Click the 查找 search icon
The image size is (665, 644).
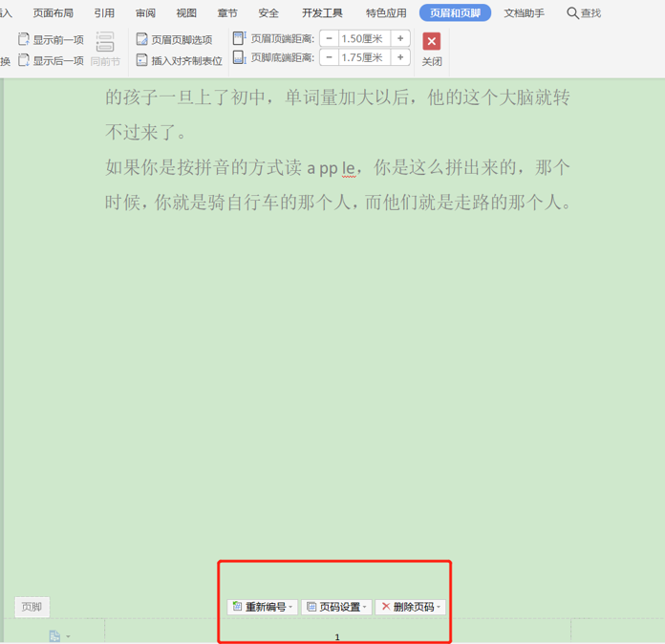pyautogui.click(x=572, y=13)
